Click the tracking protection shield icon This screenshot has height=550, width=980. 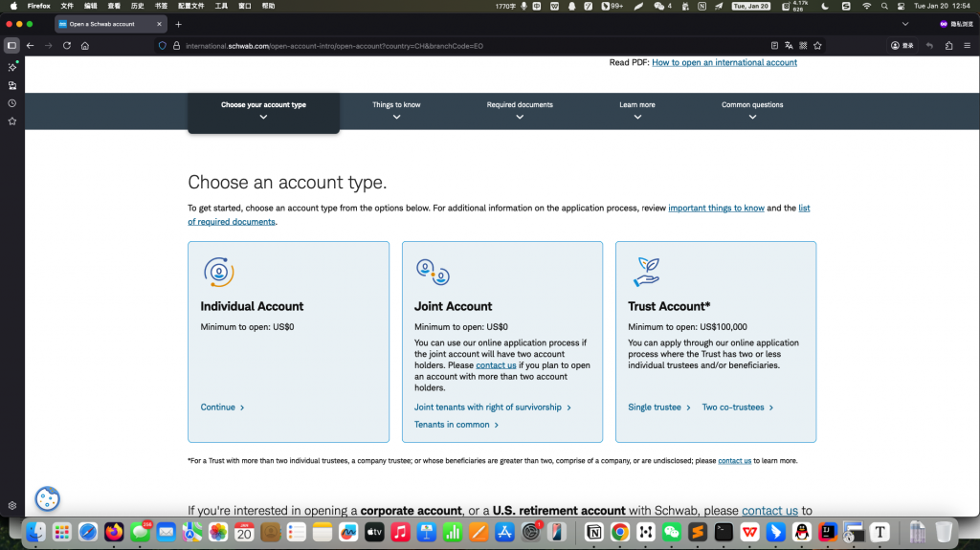pos(163,46)
